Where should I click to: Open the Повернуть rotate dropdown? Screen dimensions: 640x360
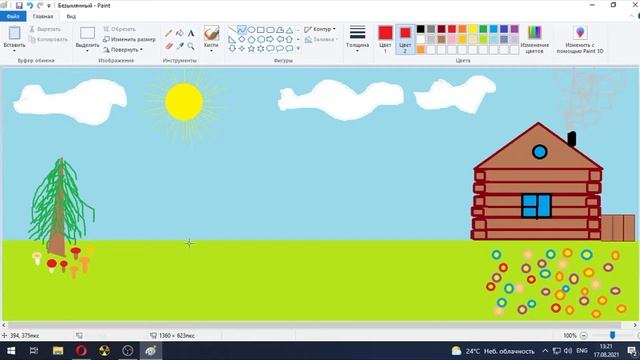pos(123,49)
